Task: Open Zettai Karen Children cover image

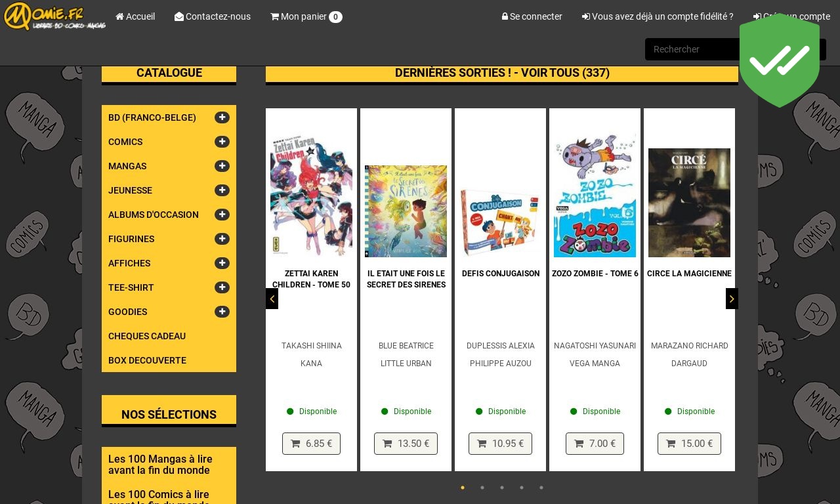Action: tap(311, 196)
